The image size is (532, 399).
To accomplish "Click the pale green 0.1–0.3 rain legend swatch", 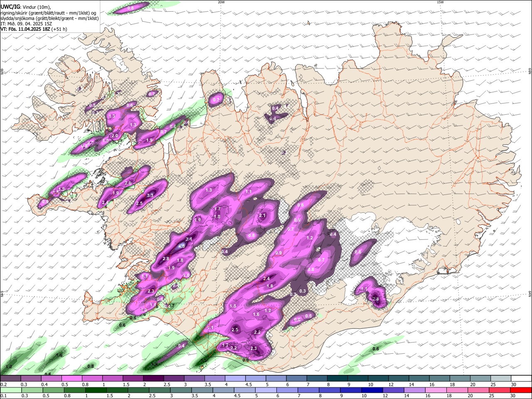I will (x=11, y=390).
